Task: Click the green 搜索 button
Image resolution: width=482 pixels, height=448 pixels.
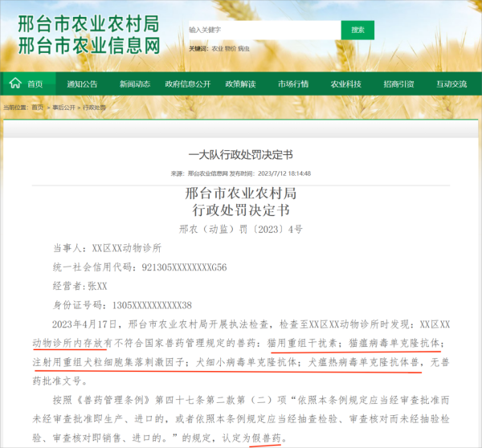Action: tap(357, 31)
